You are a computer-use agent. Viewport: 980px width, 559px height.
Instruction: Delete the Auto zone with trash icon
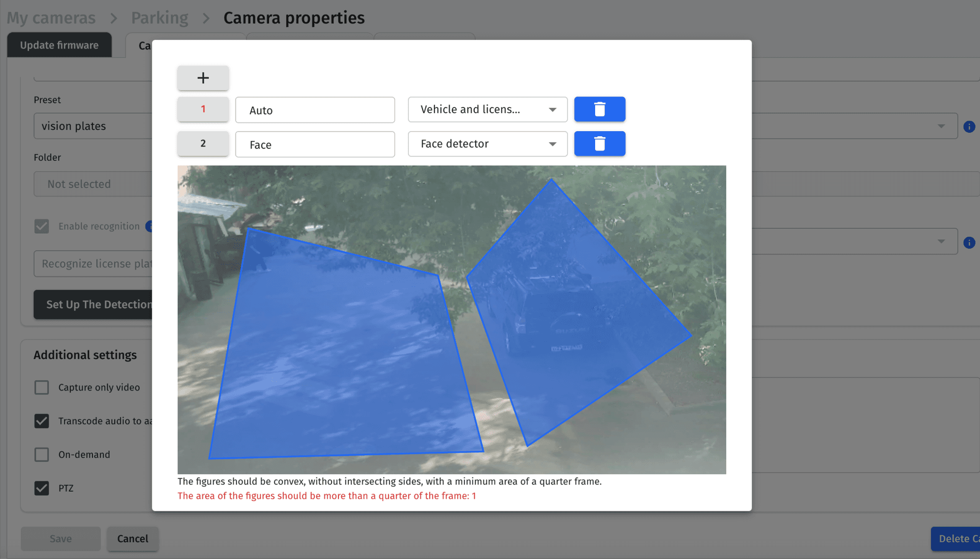599,109
